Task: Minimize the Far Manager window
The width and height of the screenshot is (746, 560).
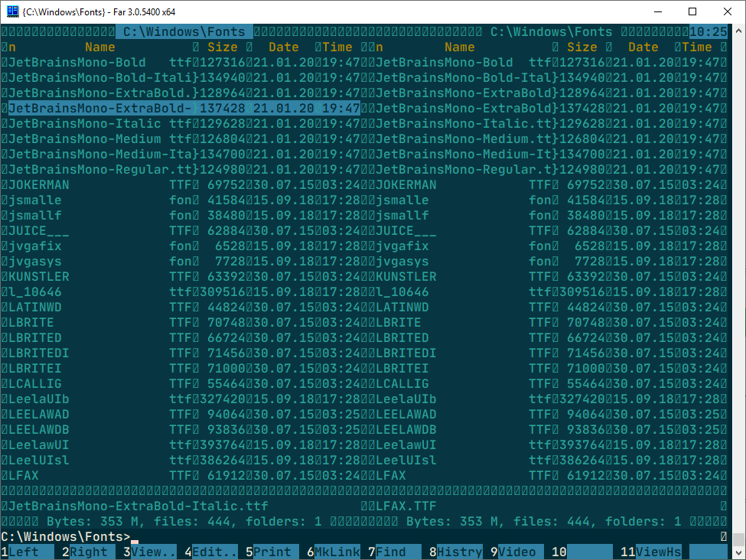Action: click(x=658, y=11)
